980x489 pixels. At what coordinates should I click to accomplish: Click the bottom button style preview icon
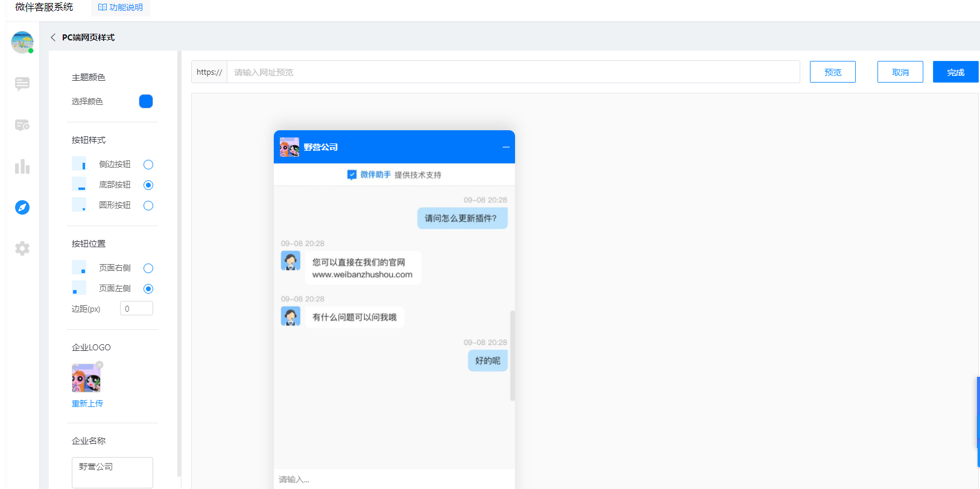tap(79, 185)
